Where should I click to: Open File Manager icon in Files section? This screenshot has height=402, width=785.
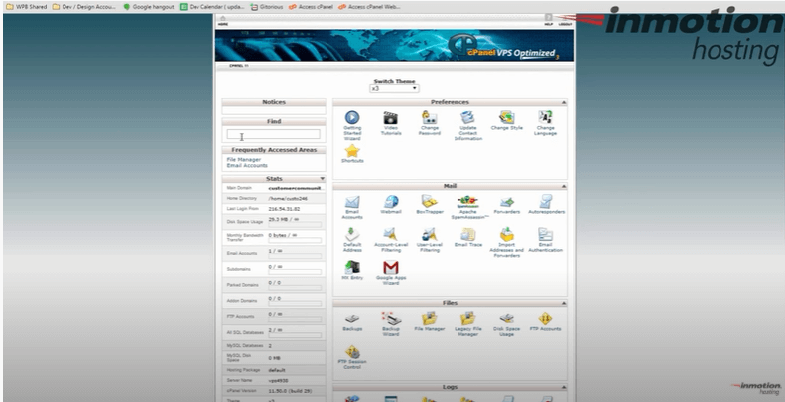coord(430,319)
